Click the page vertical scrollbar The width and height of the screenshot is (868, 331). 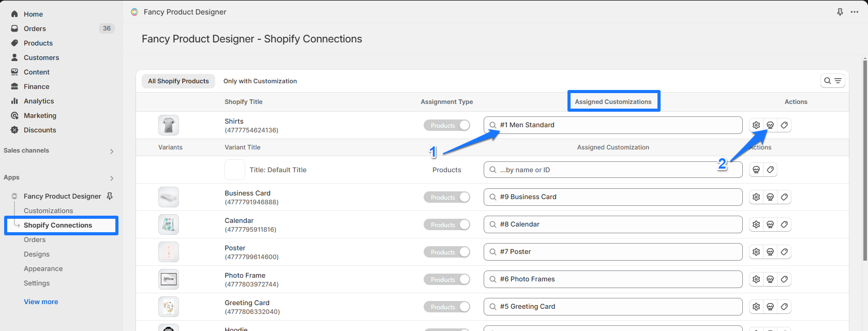(x=865, y=160)
